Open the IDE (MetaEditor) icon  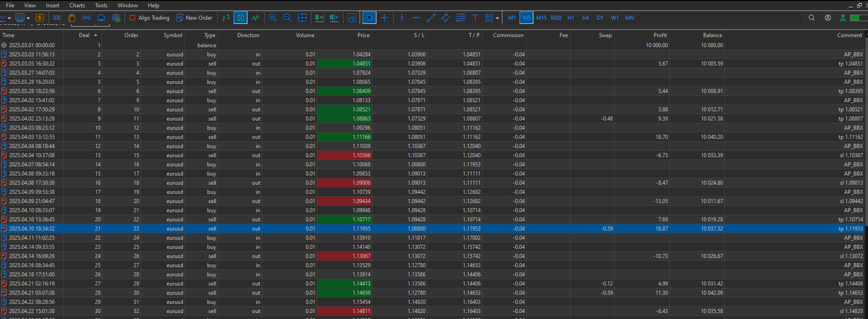(x=57, y=18)
